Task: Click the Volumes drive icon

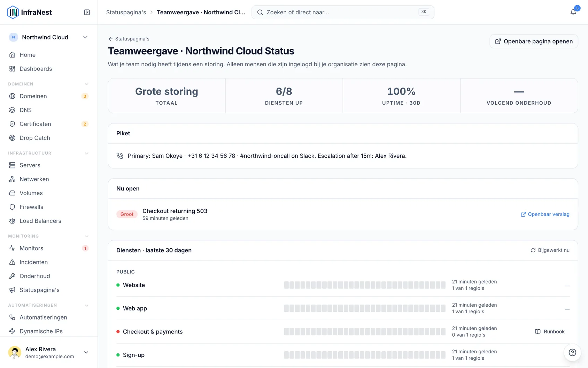Action: (x=12, y=193)
